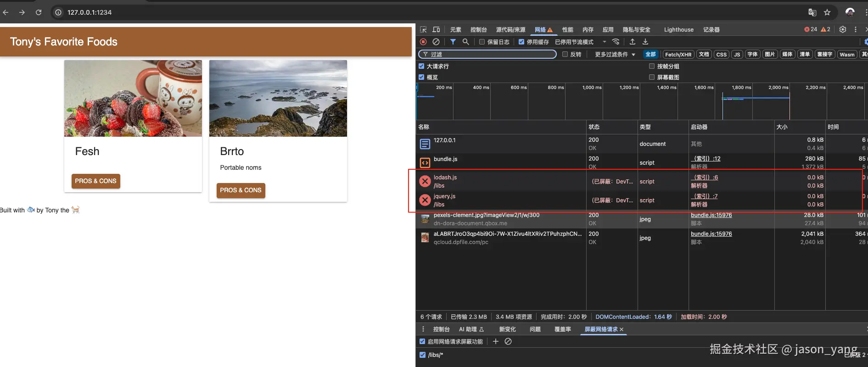Open 性能 panel tab

[568, 29]
